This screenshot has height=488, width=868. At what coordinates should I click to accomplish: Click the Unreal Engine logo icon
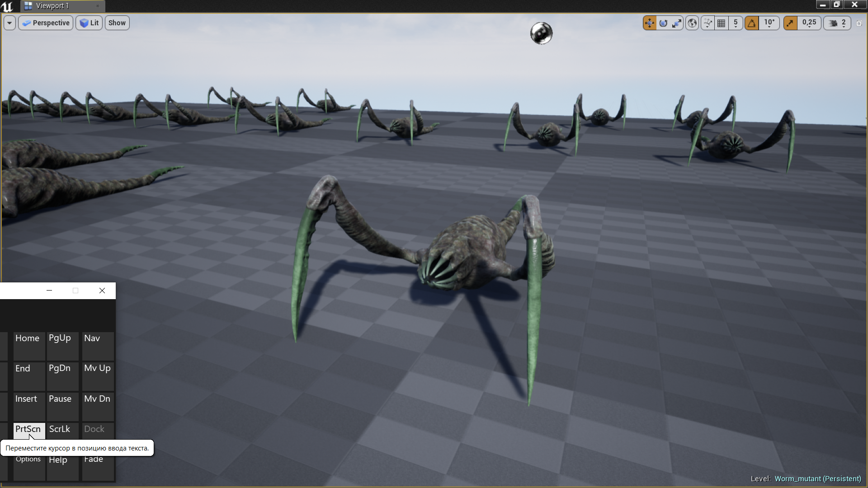coord(8,6)
